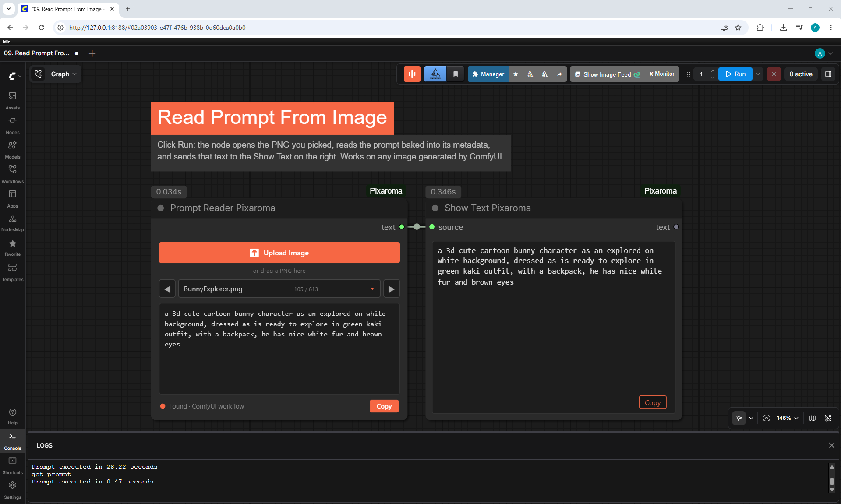Viewport: 841px width, 504px height.
Task: Click the orange audio bars toolbar icon
Action: pos(412,74)
